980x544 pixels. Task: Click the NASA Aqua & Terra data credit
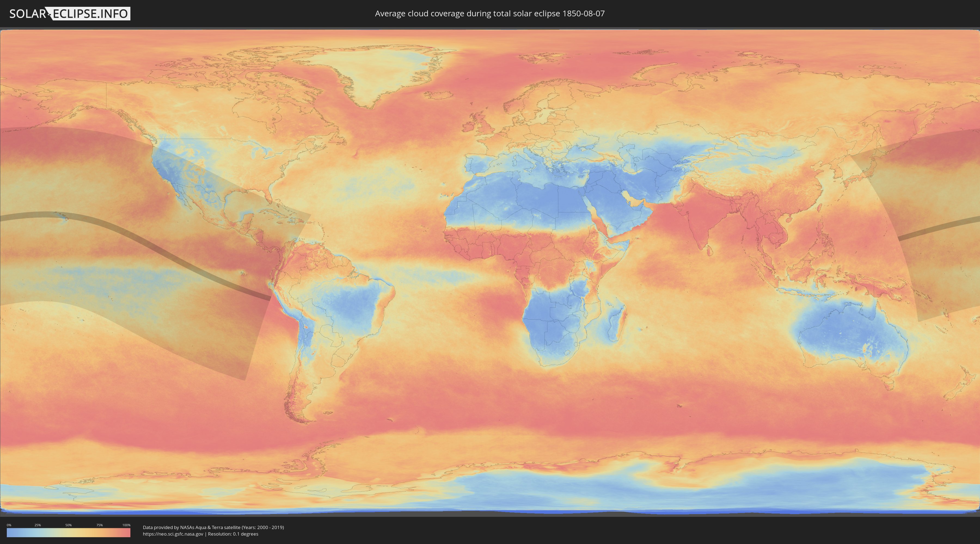pyautogui.click(x=213, y=527)
